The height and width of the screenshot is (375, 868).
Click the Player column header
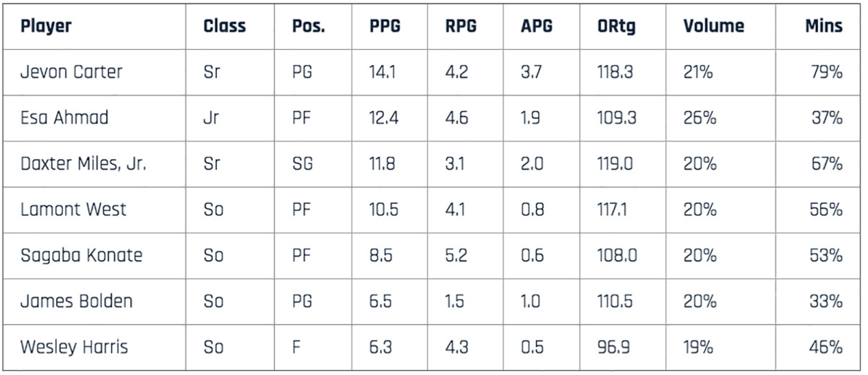(x=46, y=27)
